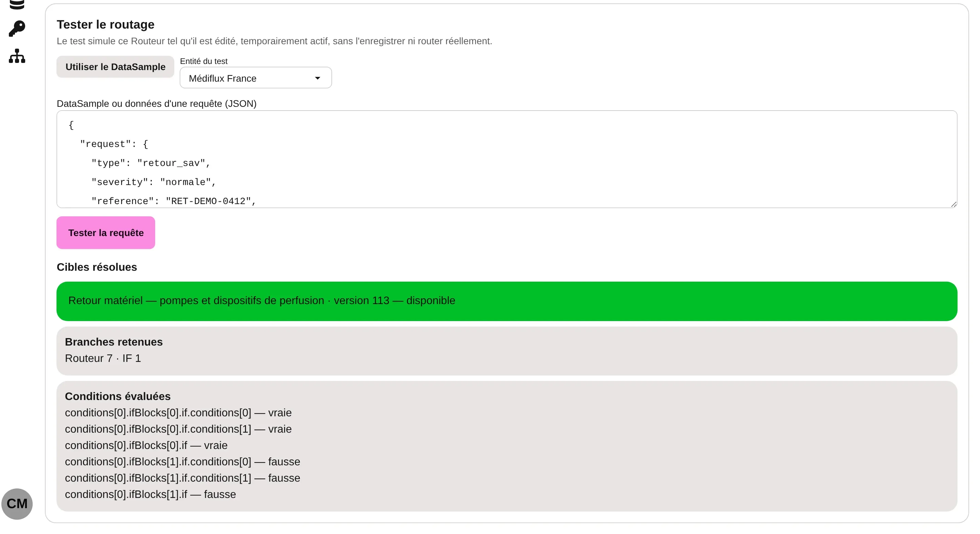Open the CM user avatar
Image resolution: width=980 pixels, height=534 pixels.
click(17, 504)
